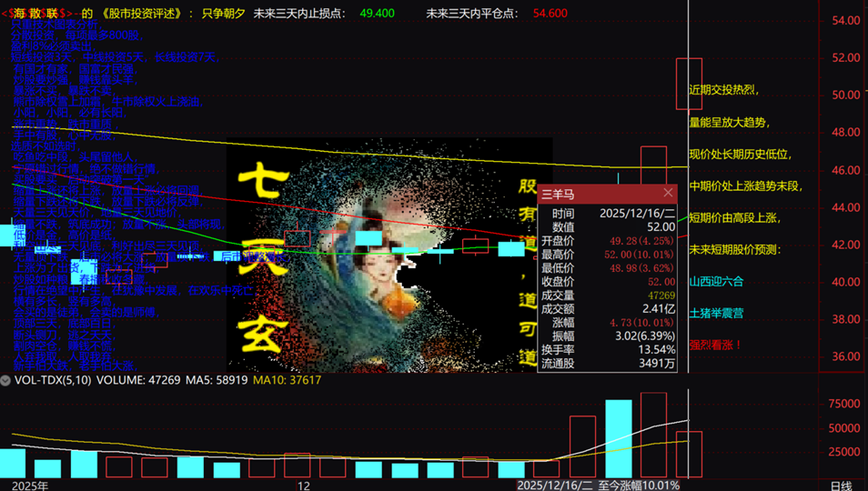This screenshot has height=491, width=868.
Task: Select the 《股市投资评述》 title text
Action: tap(142, 14)
